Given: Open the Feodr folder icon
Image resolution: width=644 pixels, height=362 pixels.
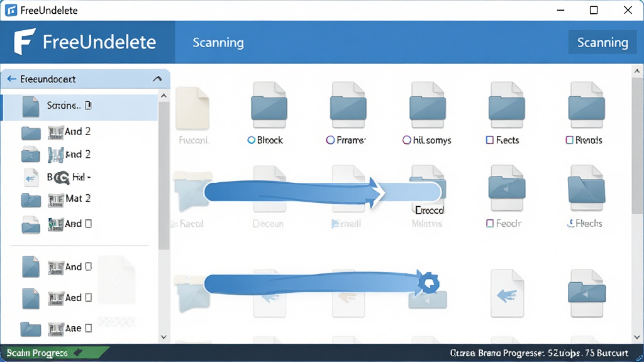Looking at the screenshot, I should 506,189.
